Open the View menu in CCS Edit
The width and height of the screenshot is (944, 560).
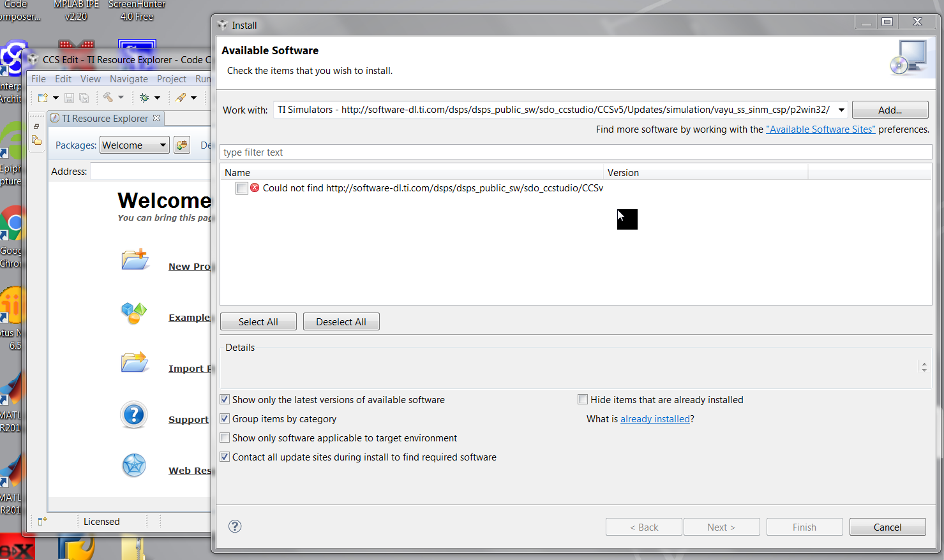[x=91, y=79]
